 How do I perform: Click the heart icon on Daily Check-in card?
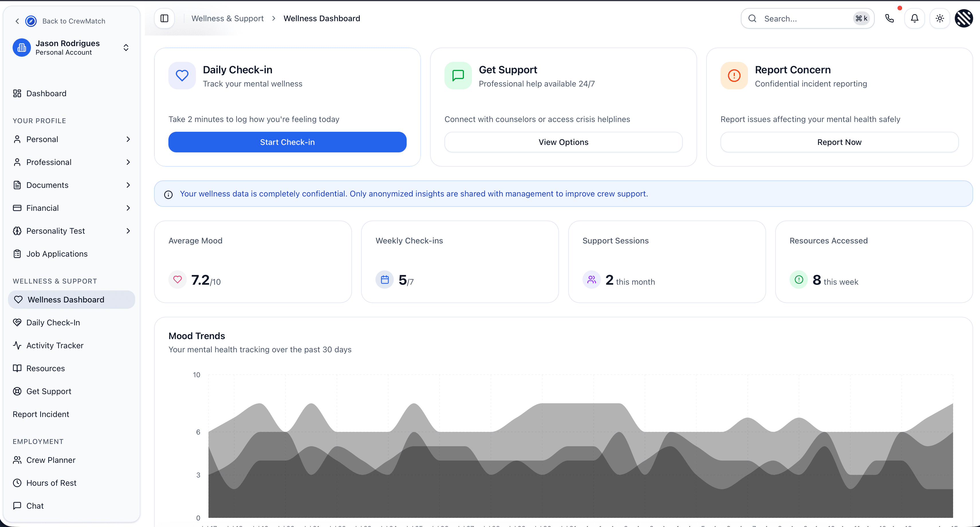[x=182, y=75]
